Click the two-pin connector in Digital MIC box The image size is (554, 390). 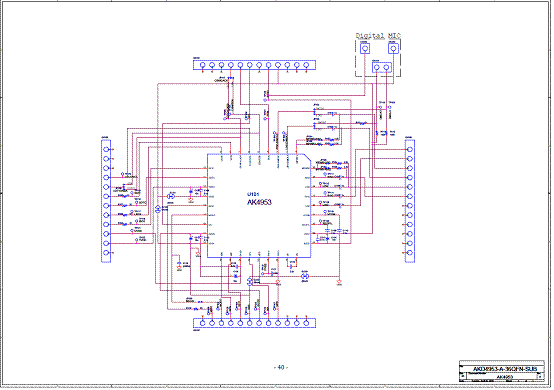point(382,67)
